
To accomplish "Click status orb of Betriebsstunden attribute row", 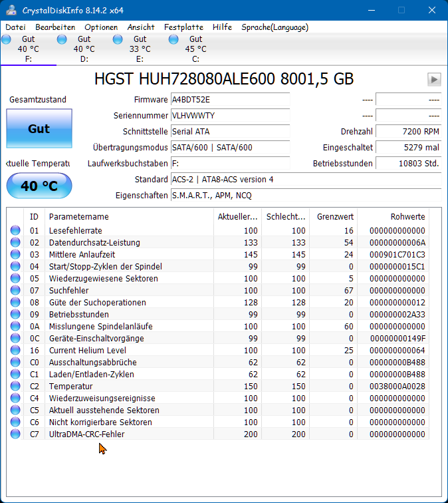I will tap(15, 314).
